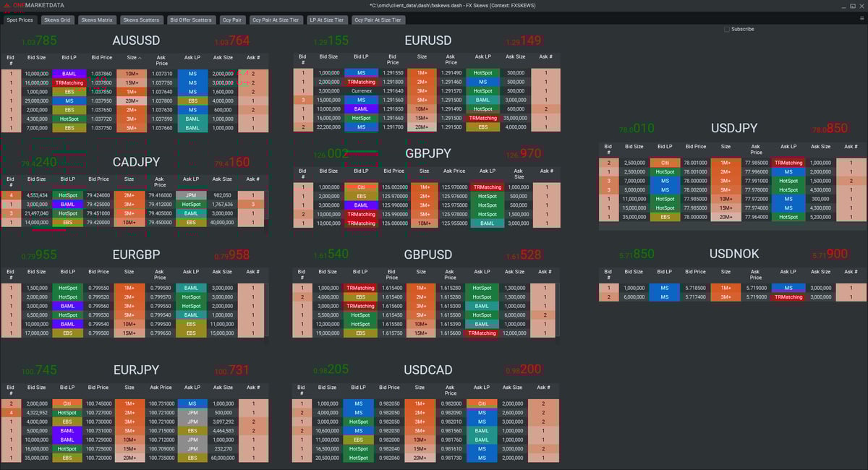Click the Ask LP header in USDJPY table
This screenshot has width=868, height=470.
coord(788,147)
